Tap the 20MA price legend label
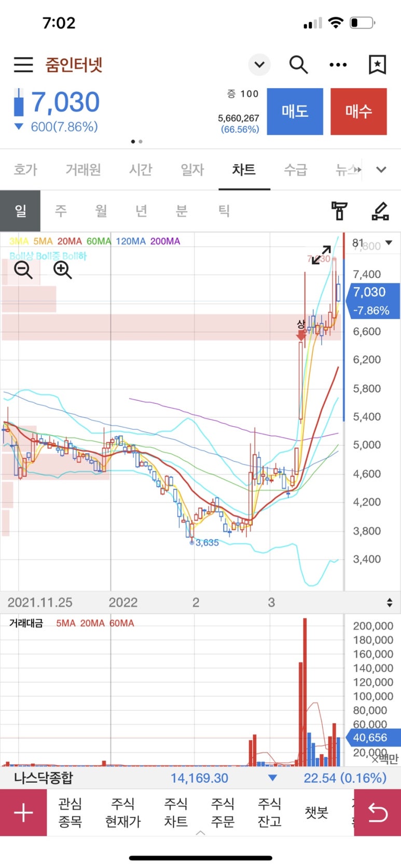This screenshot has width=401, height=868. click(x=70, y=241)
